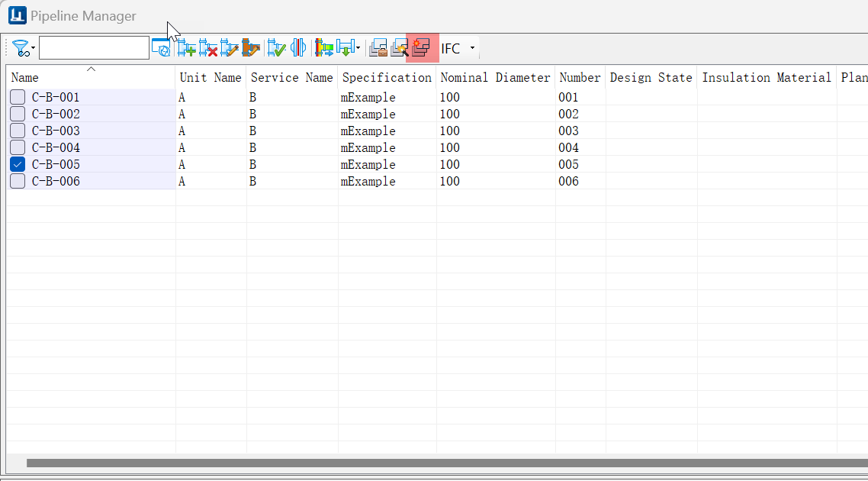Click the briefcase export icon
The width and height of the screenshot is (868, 481).
tap(378, 47)
